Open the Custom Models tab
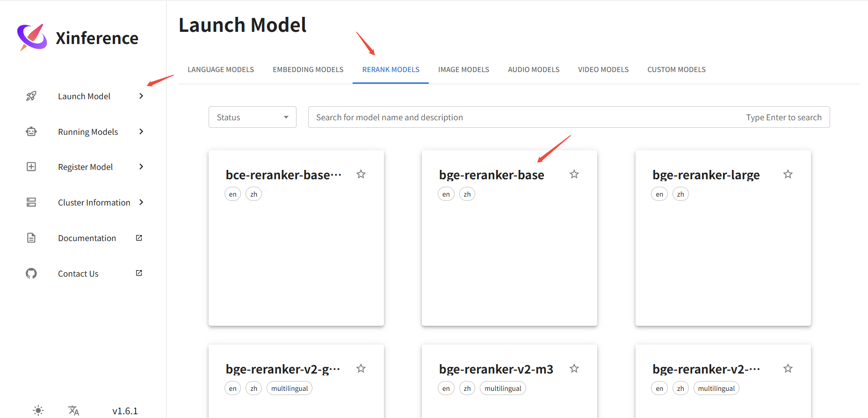 pyautogui.click(x=677, y=69)
